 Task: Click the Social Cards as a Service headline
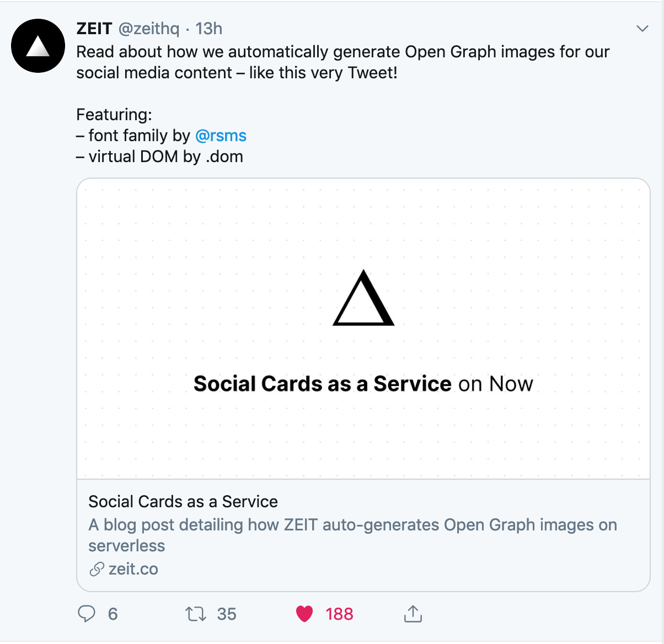click(183, 501)
